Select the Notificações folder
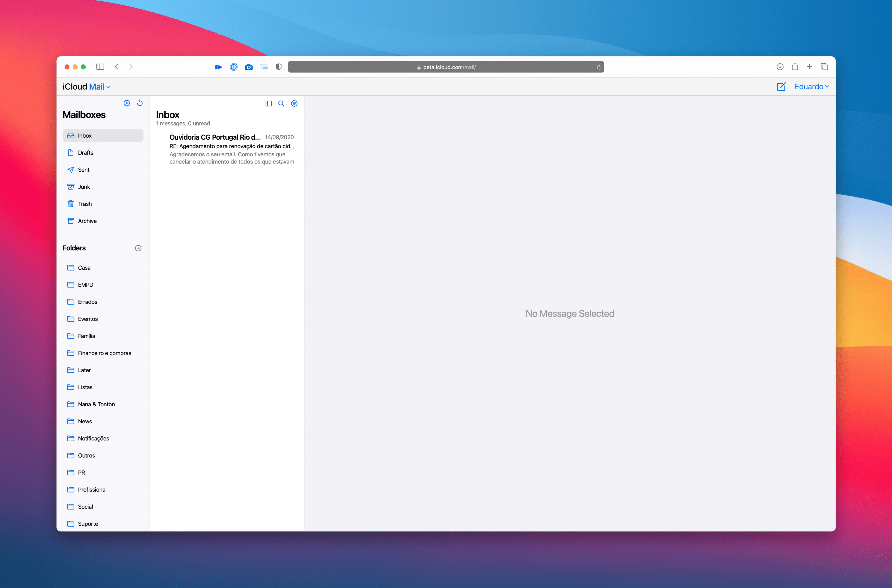 pos(93,438)
